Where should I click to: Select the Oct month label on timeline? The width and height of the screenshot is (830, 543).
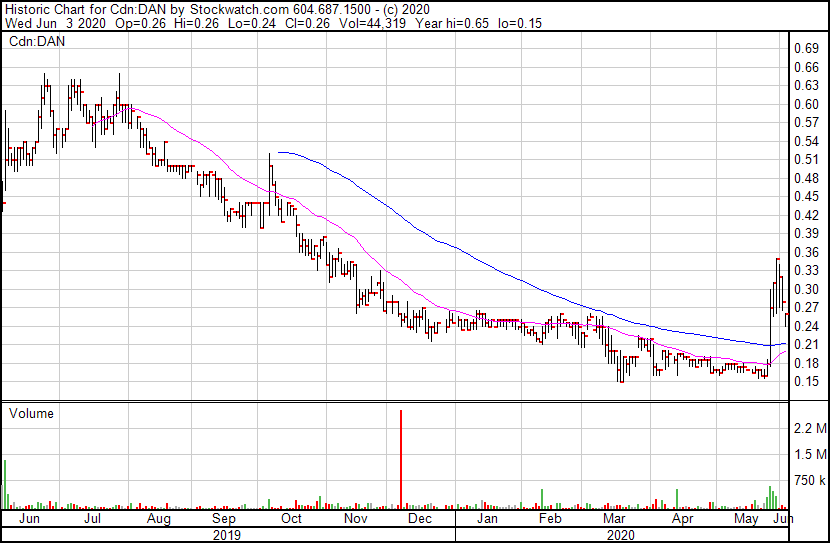[x=292, y=520]
